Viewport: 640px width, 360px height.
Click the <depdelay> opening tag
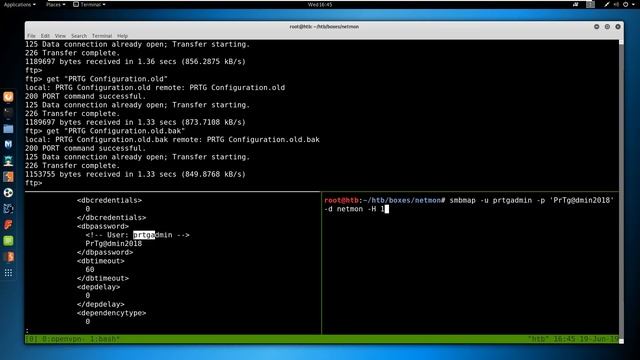tap(98, 287)
